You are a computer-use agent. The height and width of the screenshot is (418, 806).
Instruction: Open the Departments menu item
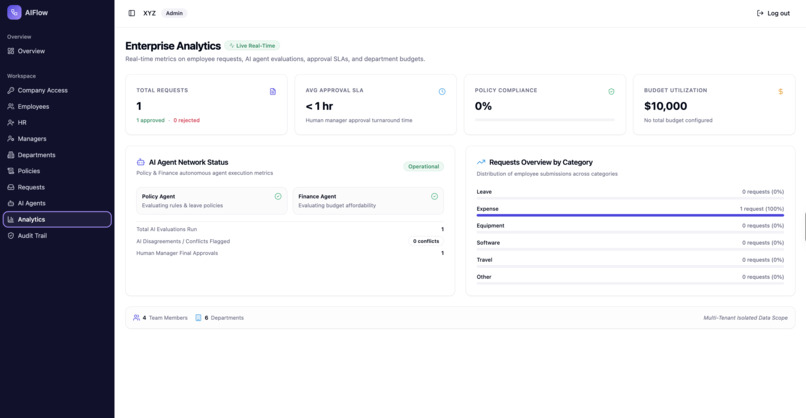point(57,155)
